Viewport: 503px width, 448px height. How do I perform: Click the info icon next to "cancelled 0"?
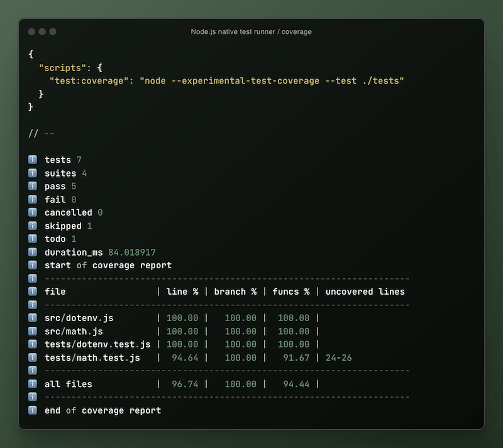tap(33, 212)
